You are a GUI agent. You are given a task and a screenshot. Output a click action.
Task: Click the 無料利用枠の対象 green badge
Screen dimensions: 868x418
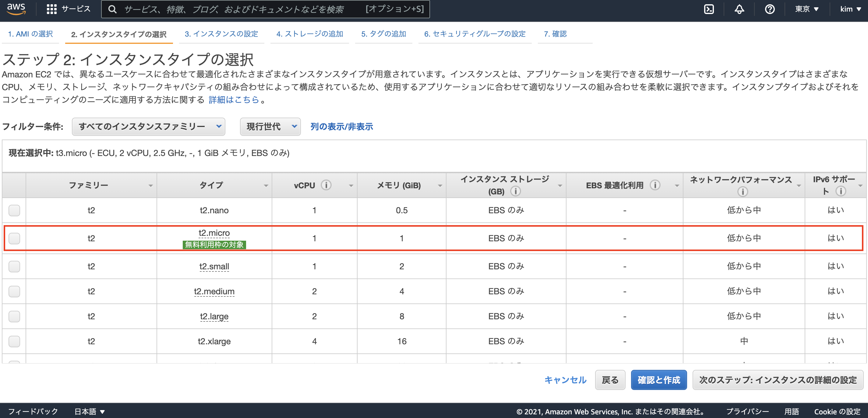[214, 245]
